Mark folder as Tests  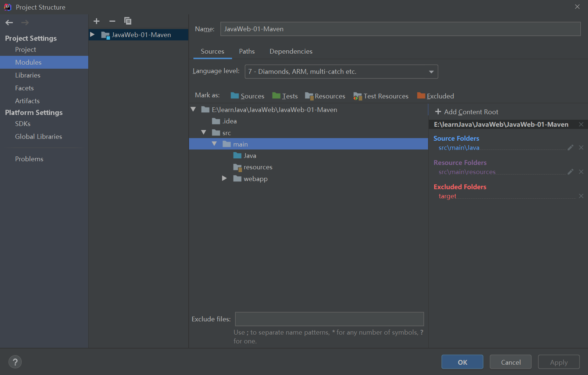[285, 96]
